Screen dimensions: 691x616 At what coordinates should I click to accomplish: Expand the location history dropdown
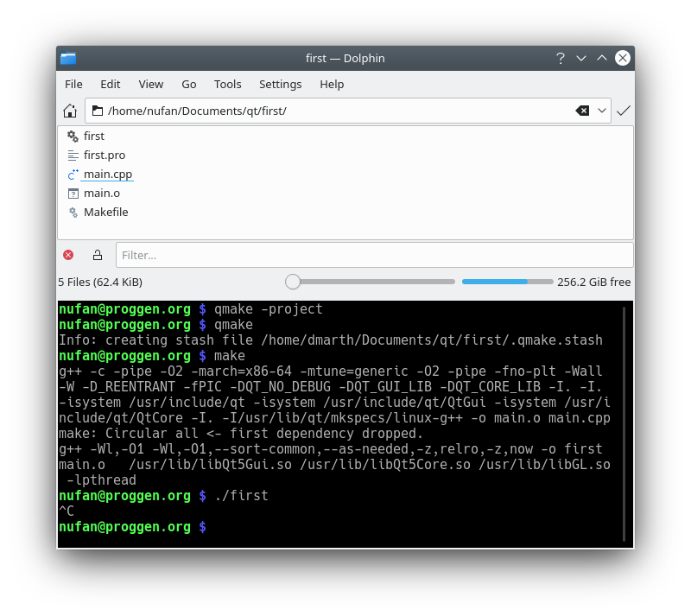point(601,111)
